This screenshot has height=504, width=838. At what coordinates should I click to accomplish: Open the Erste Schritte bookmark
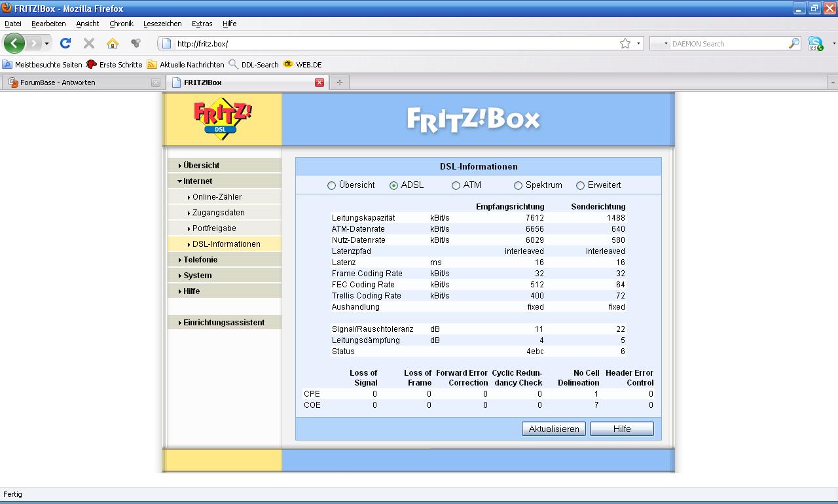115,65
